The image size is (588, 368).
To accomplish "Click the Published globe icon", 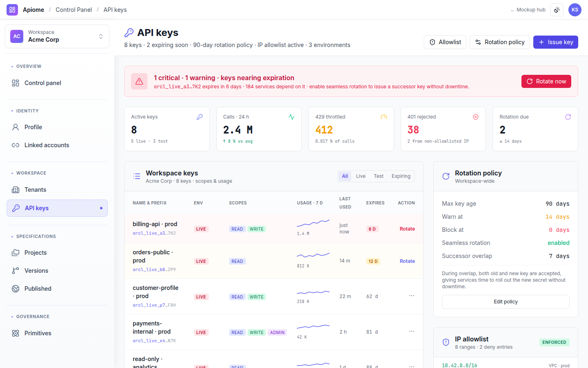I will (x=16, y=289).
